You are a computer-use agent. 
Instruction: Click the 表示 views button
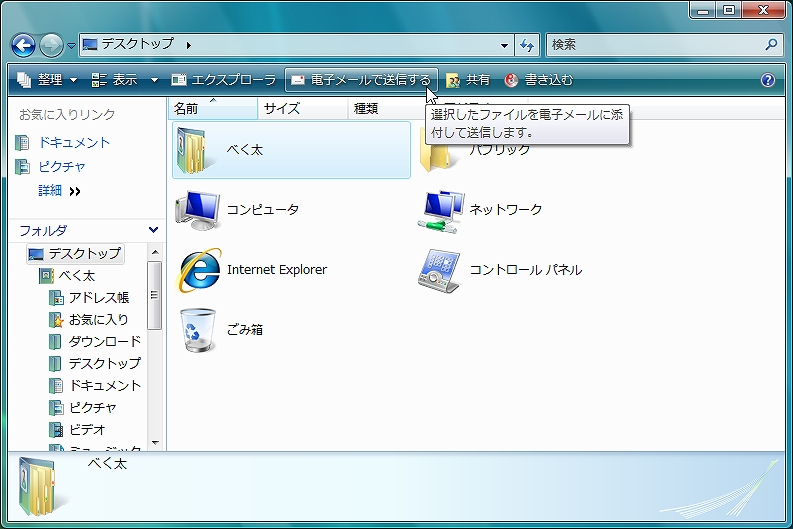pyautogui.click(x=115, y=80)
